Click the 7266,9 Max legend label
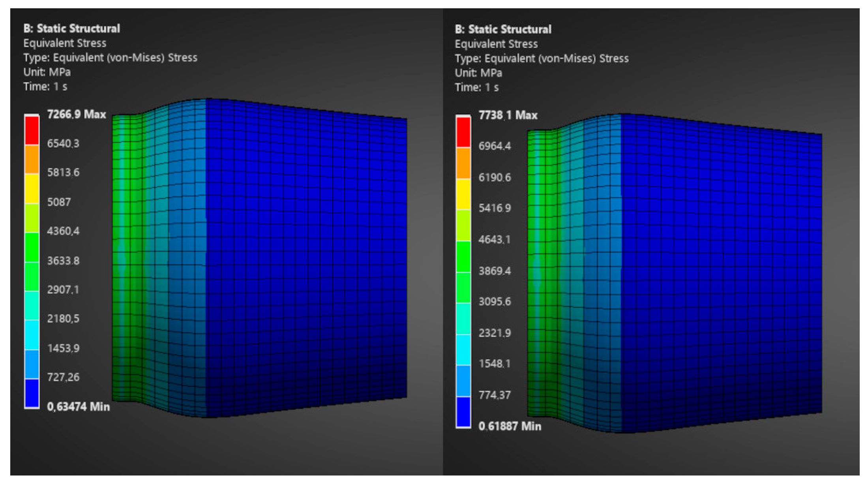 click(77, 115)
